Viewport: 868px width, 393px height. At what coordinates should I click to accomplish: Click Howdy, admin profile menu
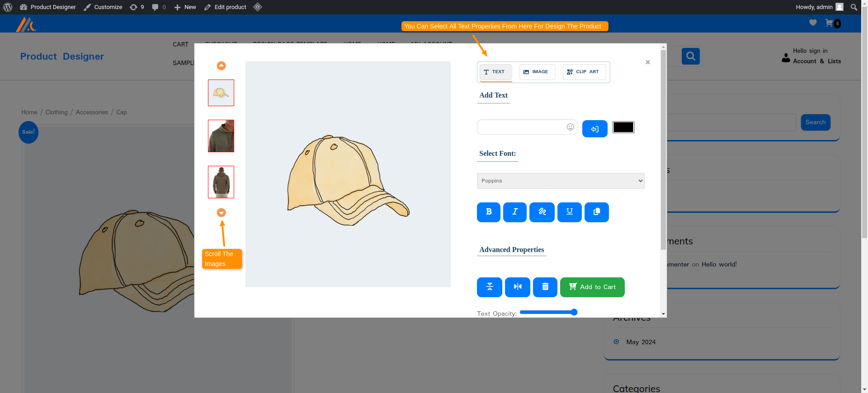pyautogui.click(x=819, y=7)
